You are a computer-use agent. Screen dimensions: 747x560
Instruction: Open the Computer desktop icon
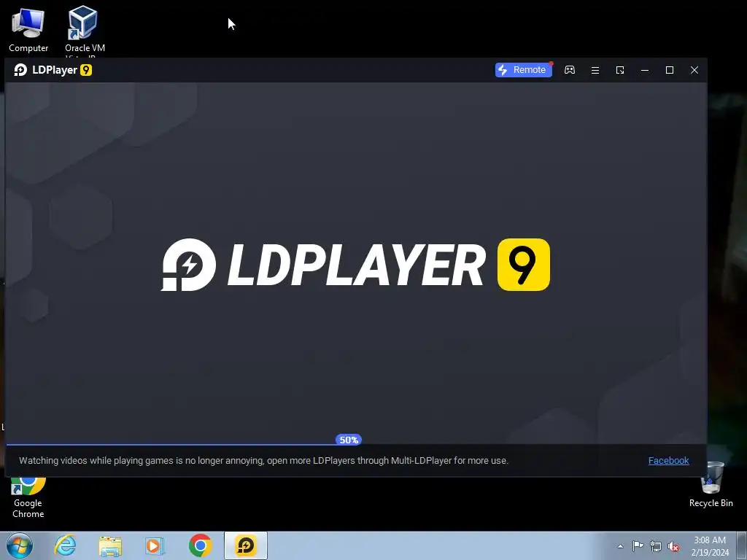tap(28, 29)
